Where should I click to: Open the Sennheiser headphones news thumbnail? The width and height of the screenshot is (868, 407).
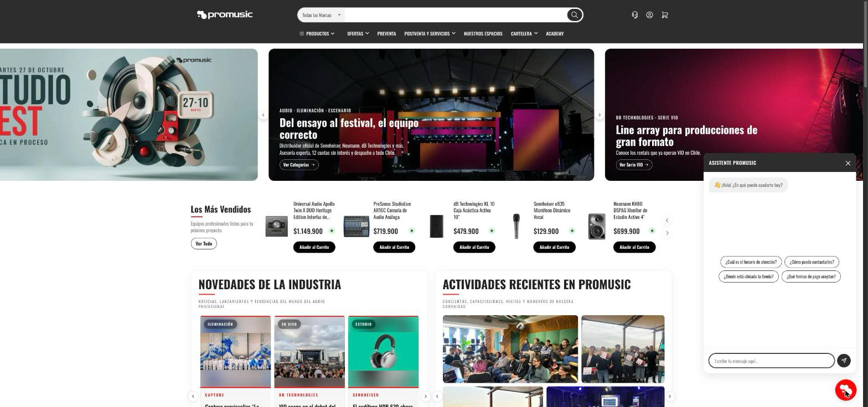tap(383, 352)
